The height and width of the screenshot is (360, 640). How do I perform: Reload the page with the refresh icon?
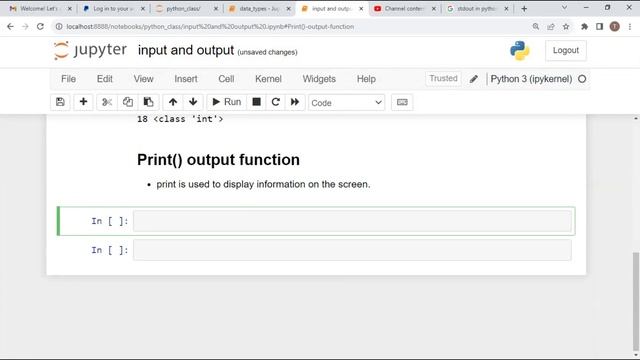click(x=40, y=27)
